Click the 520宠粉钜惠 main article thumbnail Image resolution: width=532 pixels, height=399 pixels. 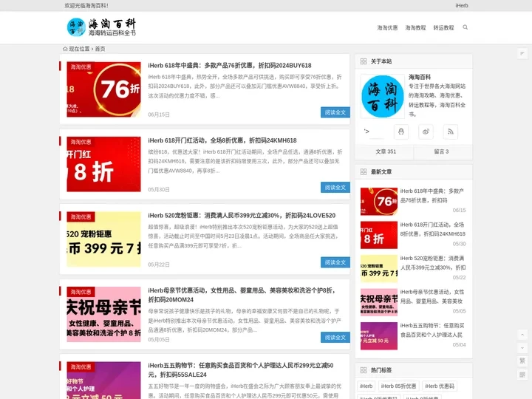click(x=104, y=239)
